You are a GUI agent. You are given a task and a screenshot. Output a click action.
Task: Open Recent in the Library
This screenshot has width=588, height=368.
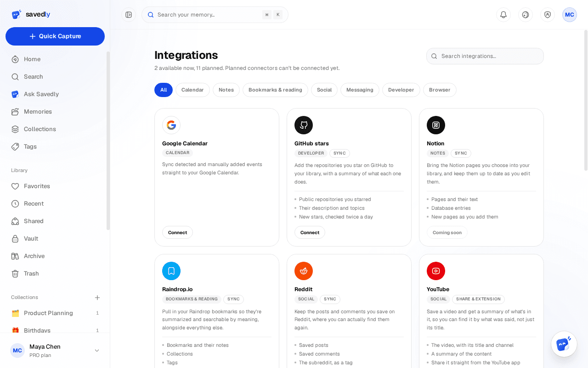[x=55, y=204]
